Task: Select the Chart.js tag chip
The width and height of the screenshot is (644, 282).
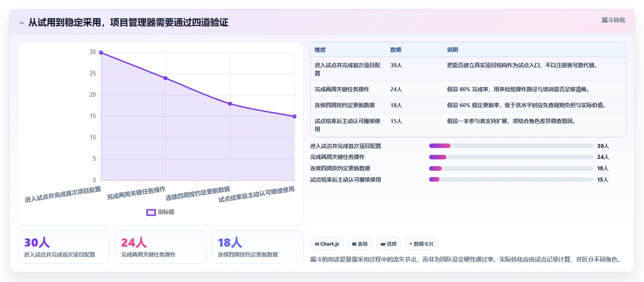Action: tap(327, 244)
